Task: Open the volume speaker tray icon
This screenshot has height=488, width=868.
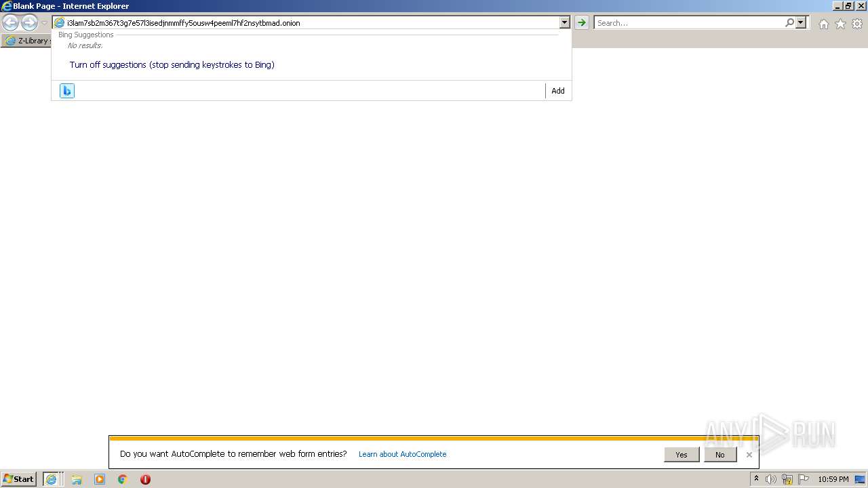Action: click(x=770, y=479)
